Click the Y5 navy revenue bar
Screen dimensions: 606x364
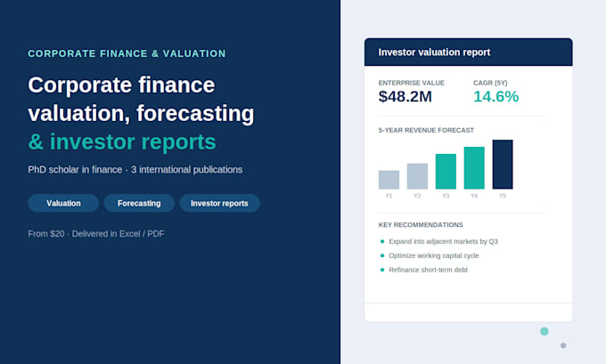(x=503, y=165)
